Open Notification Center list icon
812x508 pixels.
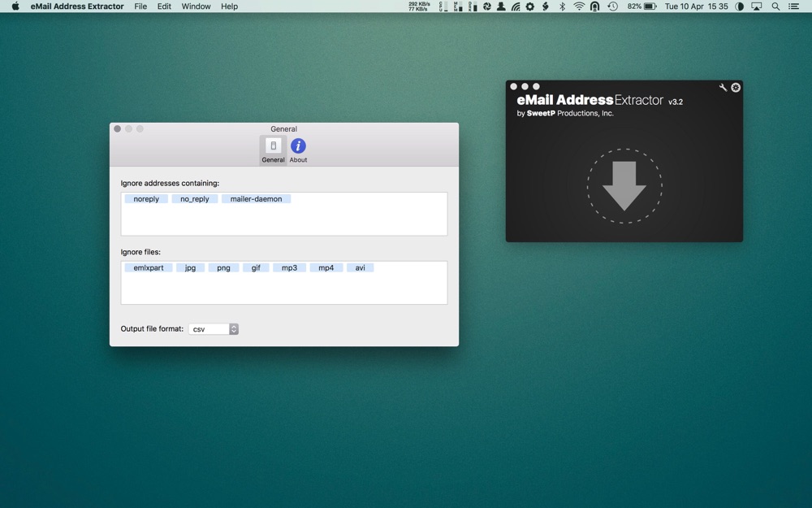coord(794,7)
